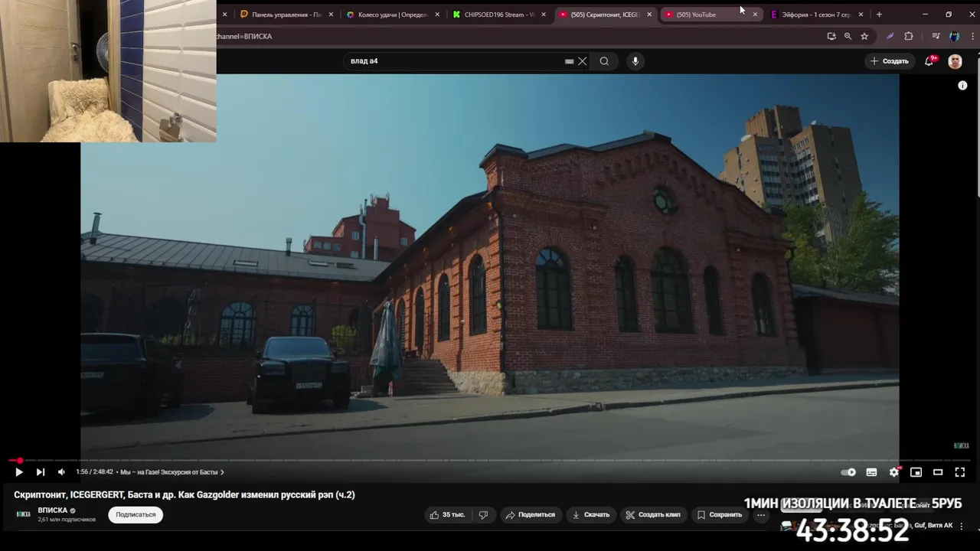Close the CHIPSOED196 Stream tab

point(542,15)
